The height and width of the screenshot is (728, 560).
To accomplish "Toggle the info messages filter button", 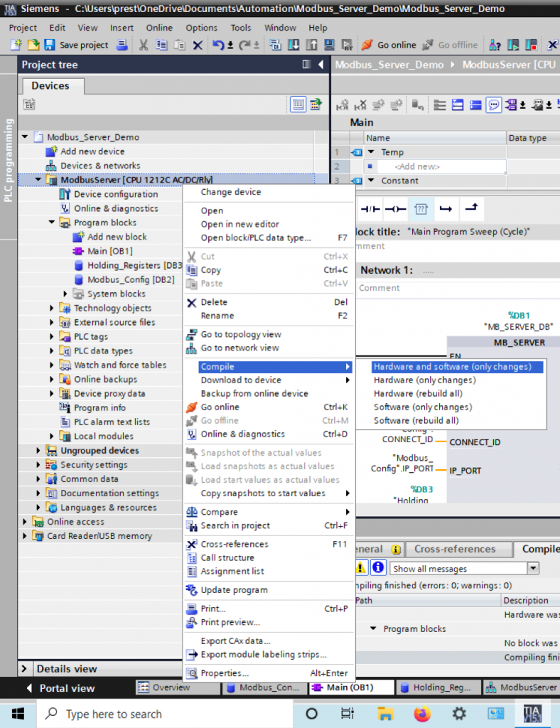I will click(x=378, y=567).
